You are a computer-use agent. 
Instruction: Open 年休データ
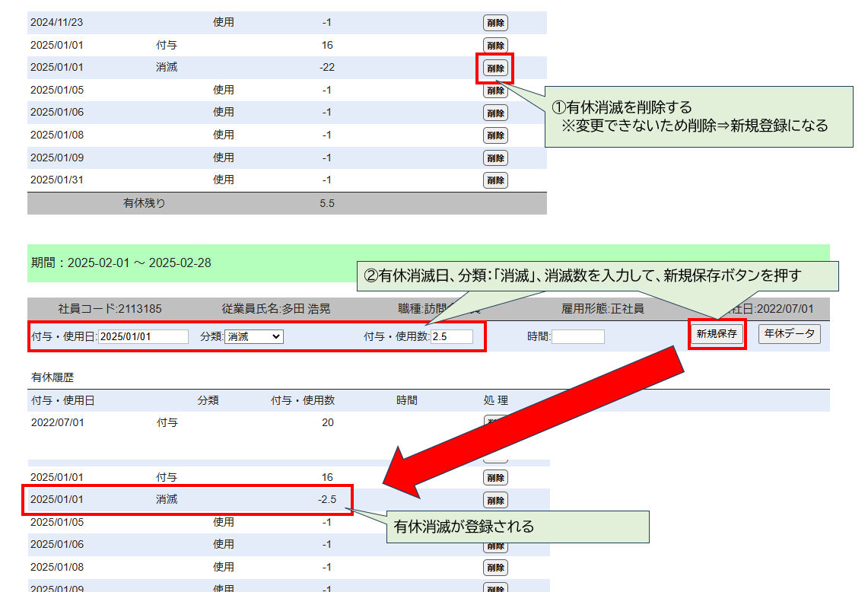(x=789, y=334)
